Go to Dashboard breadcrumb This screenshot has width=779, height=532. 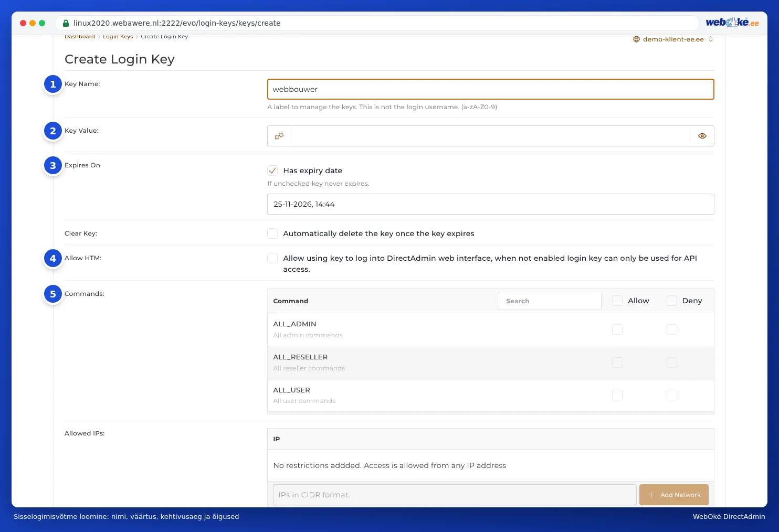click(x=80, y=37)
